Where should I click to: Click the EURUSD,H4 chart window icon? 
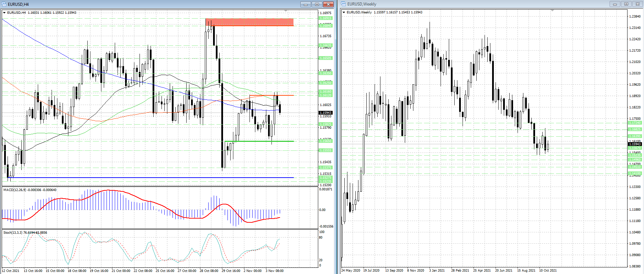click(x=4, y=4)
